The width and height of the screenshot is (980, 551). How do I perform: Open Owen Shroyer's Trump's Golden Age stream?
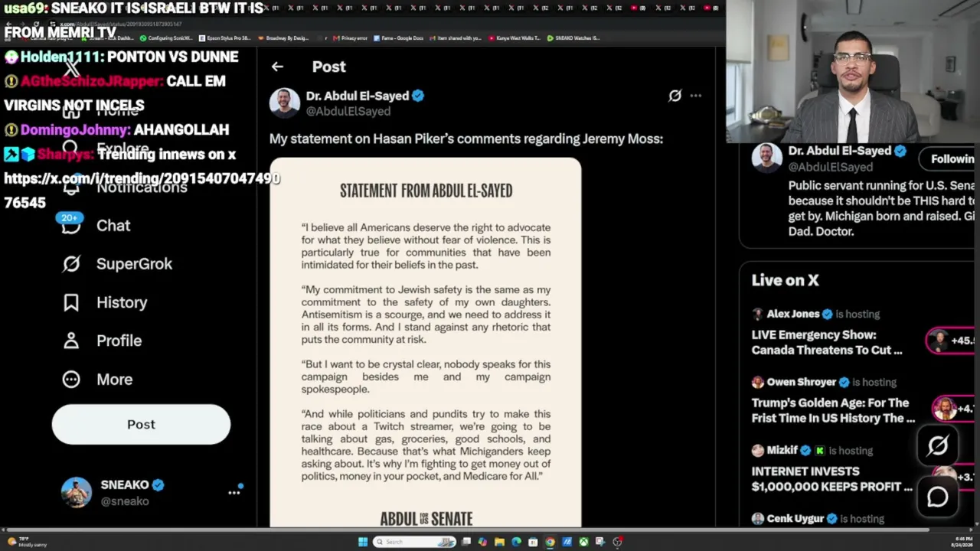pos(833,410)
